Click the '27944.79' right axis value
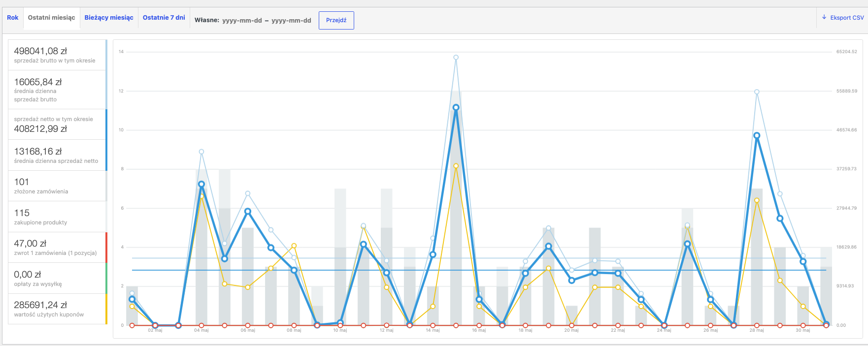The image size is (868, 346). point(846,208)
